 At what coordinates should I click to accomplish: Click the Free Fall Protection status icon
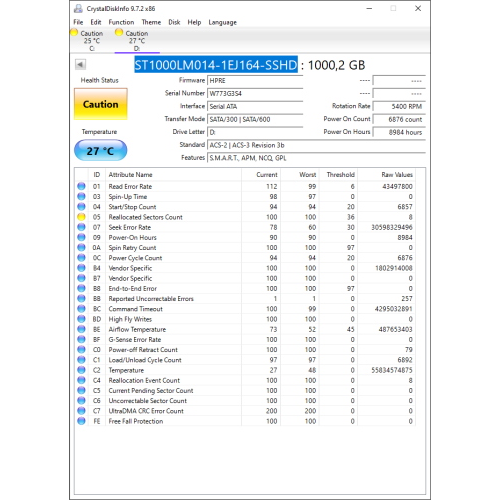81,421
